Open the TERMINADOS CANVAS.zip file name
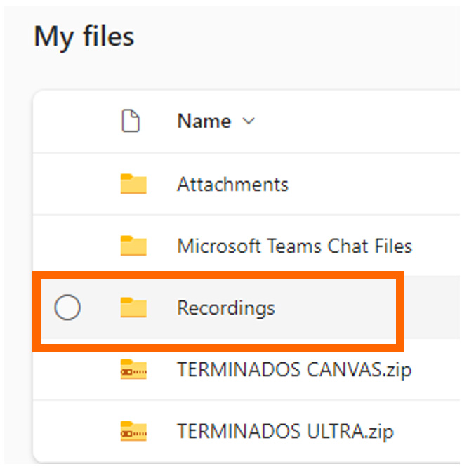The height and width of the screenshot is (476, 469). (294, 370)
